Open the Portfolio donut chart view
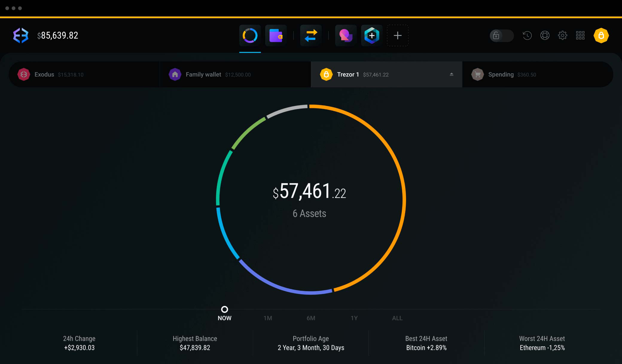Viewport: 622px width, 364px height. 250,35
